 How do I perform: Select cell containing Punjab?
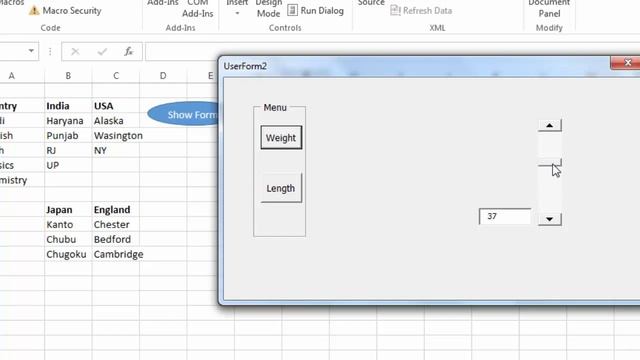68,136
